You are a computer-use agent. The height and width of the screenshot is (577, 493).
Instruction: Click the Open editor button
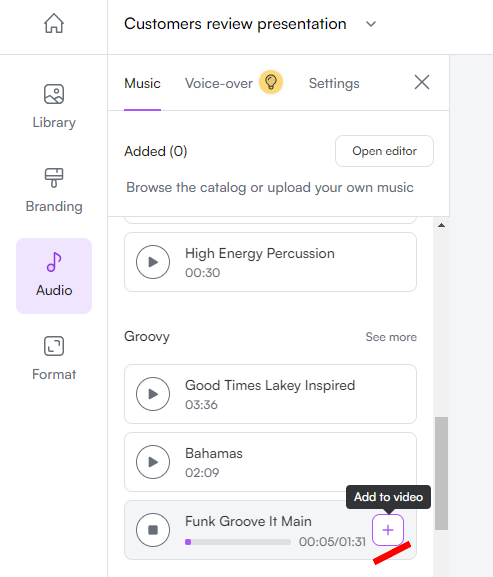coord(384,151)
